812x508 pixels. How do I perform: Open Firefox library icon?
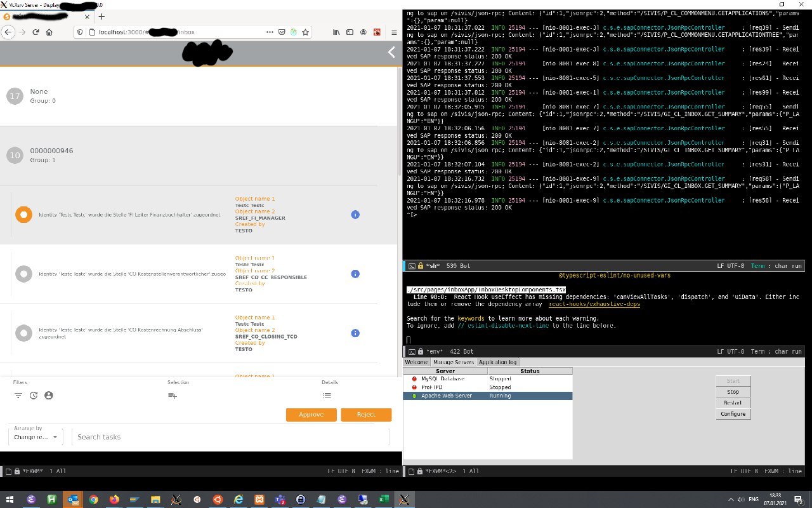(x=337, y=32)
